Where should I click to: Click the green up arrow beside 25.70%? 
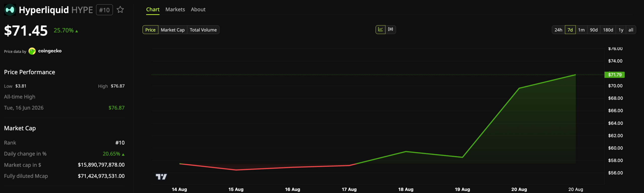(77, 31)
